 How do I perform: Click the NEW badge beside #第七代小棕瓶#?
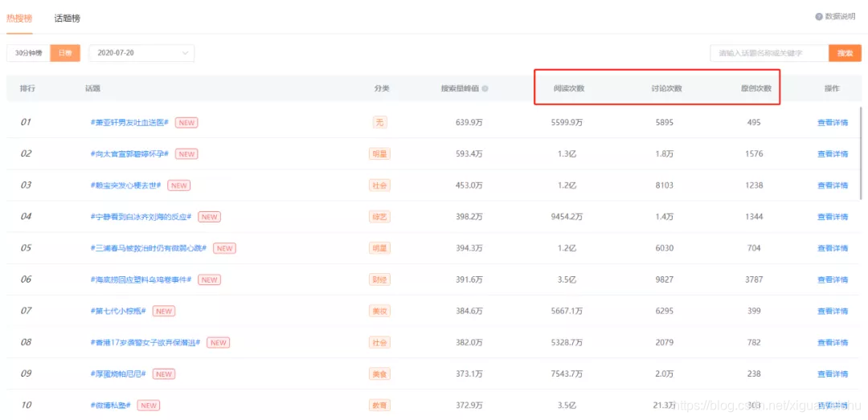(x=164, y=311)
